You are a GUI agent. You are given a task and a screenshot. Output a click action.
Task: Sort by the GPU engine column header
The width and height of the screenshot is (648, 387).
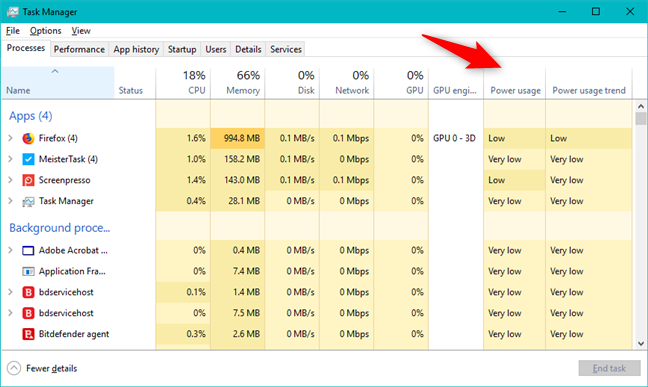click(x=456, y=83)
